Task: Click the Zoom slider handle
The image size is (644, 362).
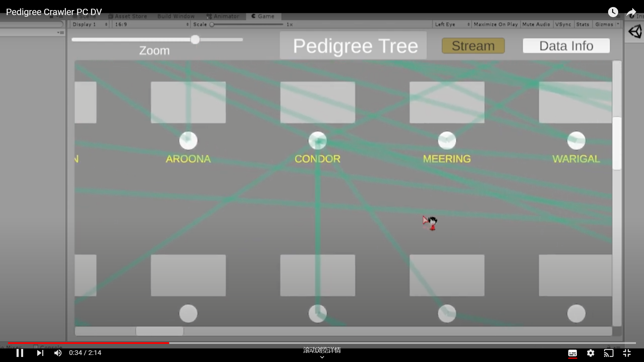Action: tap(195, 40)
